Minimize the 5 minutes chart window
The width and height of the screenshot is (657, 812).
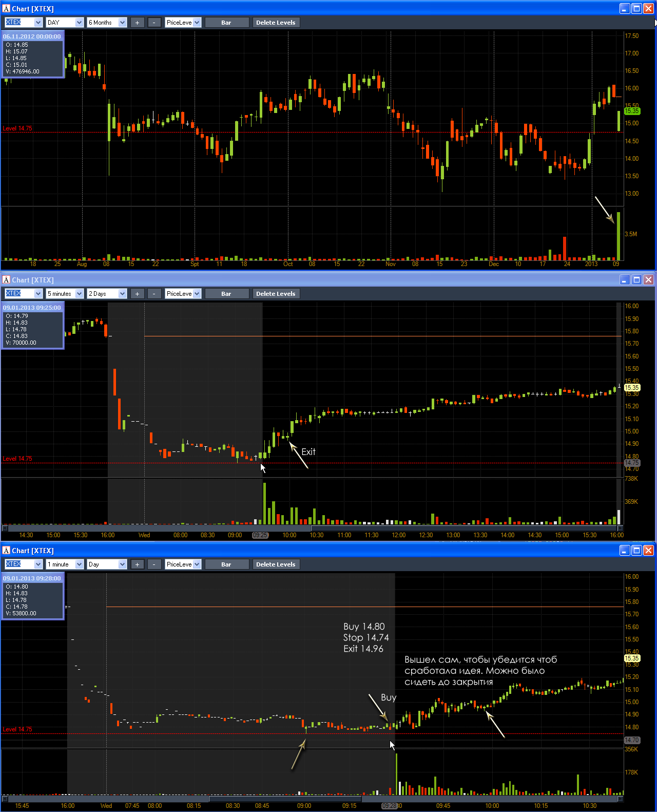pos(625,280)
